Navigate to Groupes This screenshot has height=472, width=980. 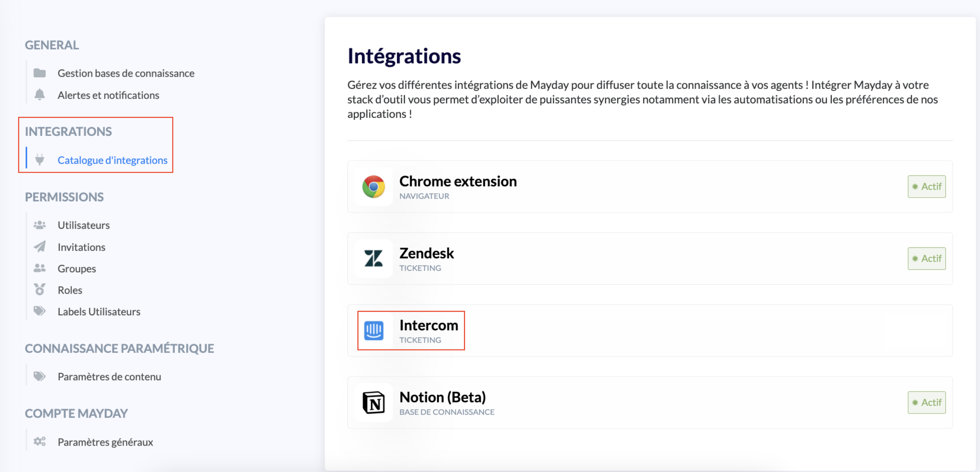(77, 268)
